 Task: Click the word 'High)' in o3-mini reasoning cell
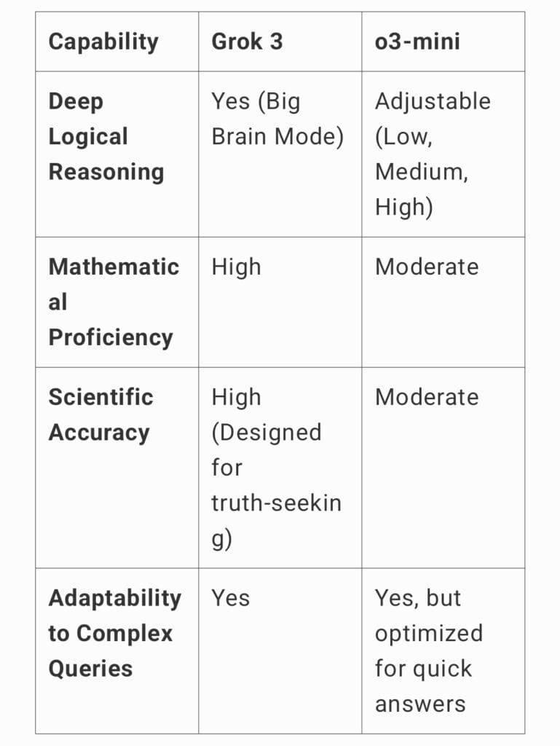tap(404, 207)
